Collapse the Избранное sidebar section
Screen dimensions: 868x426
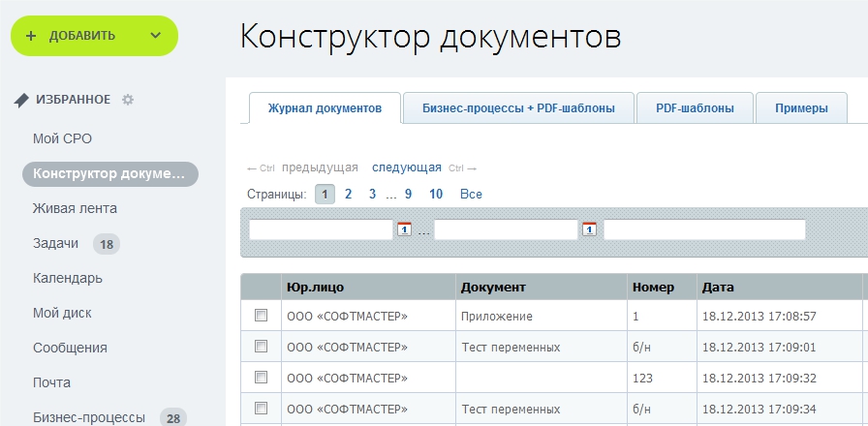point(73,100)
